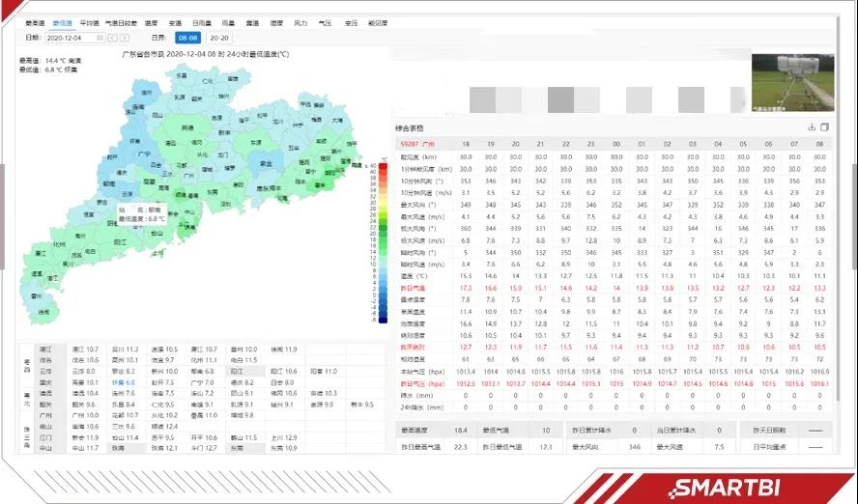Click the 上川 12.9 table cell
The width and height of the screenshot is (858, 504).
click(x=284, y=437)
